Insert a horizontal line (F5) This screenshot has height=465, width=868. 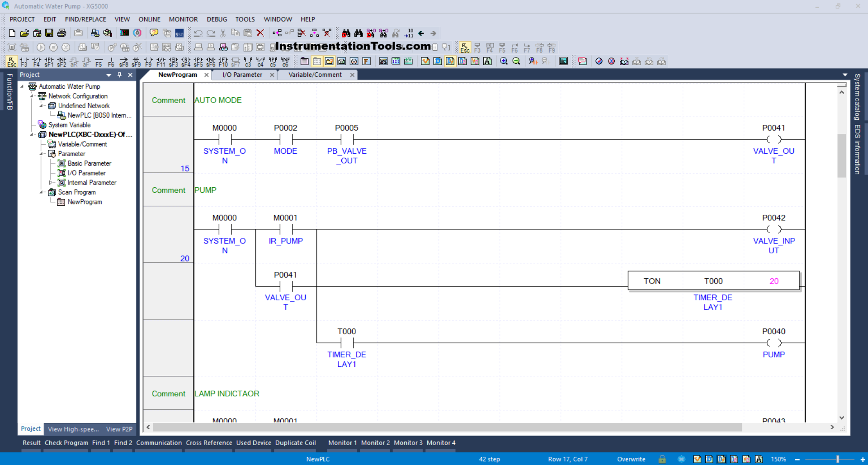click(x=99, y=62)
